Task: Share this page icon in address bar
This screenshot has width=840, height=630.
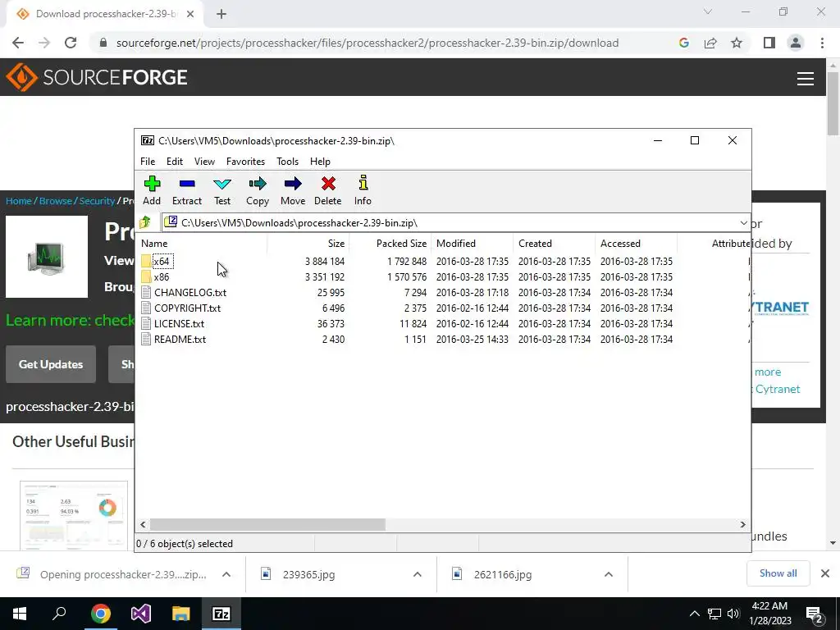Action: pos(710,43)
